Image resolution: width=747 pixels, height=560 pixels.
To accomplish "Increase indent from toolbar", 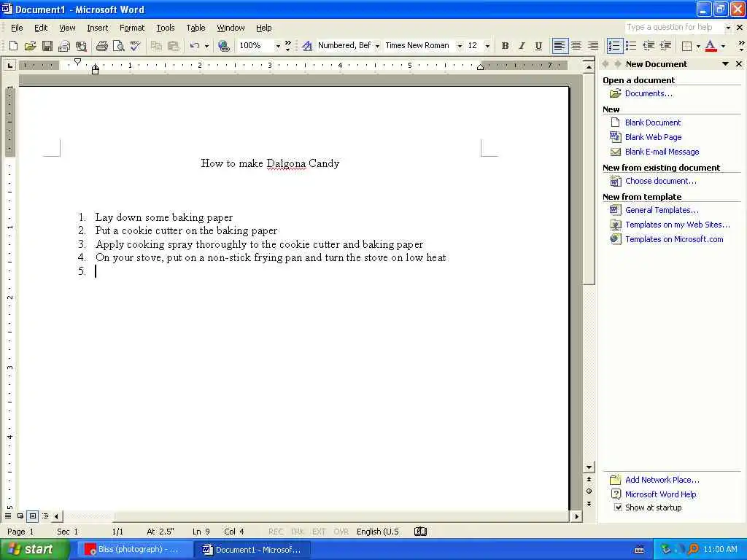I will tap(665, 46).
